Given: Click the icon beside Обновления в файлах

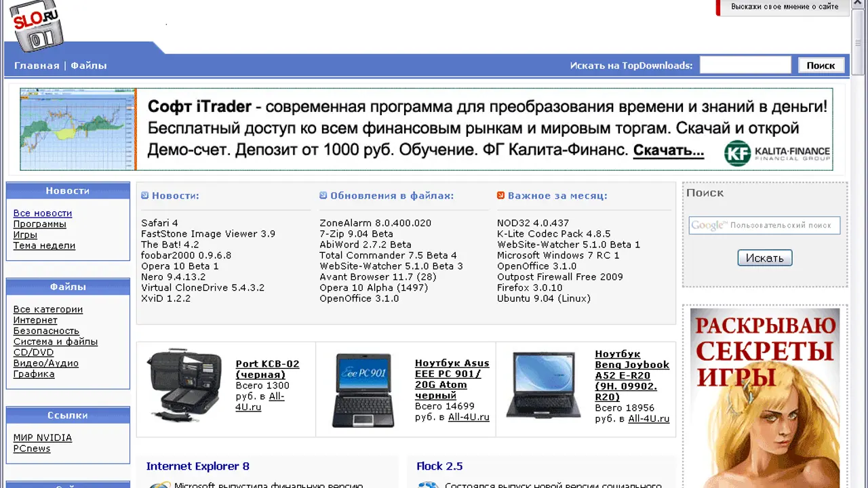Looking at the screenshot, I should [x=323, y=196].
